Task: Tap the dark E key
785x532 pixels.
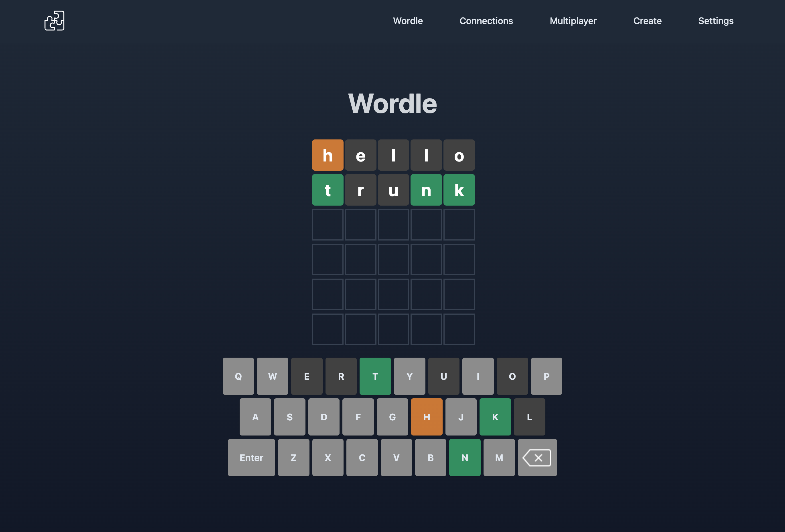Action: coord(307,376)
